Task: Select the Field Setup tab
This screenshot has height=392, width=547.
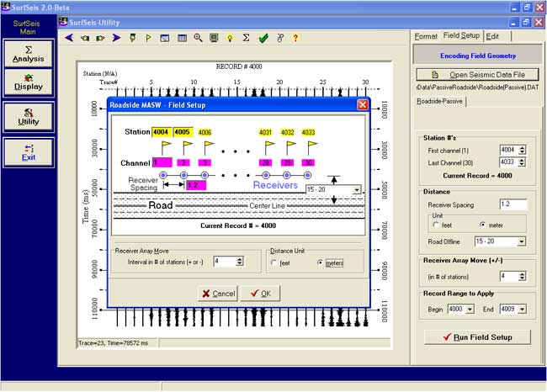Action: tap(461, 35)
